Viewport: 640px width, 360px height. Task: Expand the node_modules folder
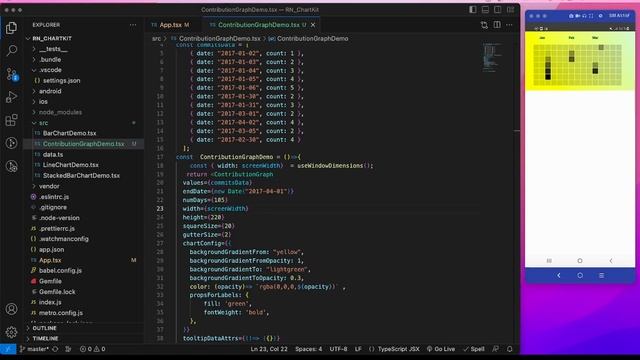[60, 112]
